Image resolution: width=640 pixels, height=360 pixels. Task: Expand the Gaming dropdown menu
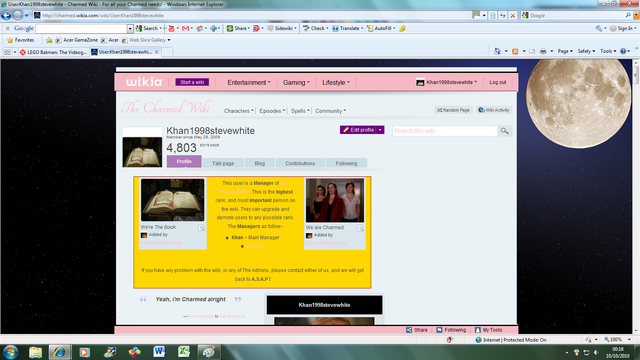click(296, 82)
